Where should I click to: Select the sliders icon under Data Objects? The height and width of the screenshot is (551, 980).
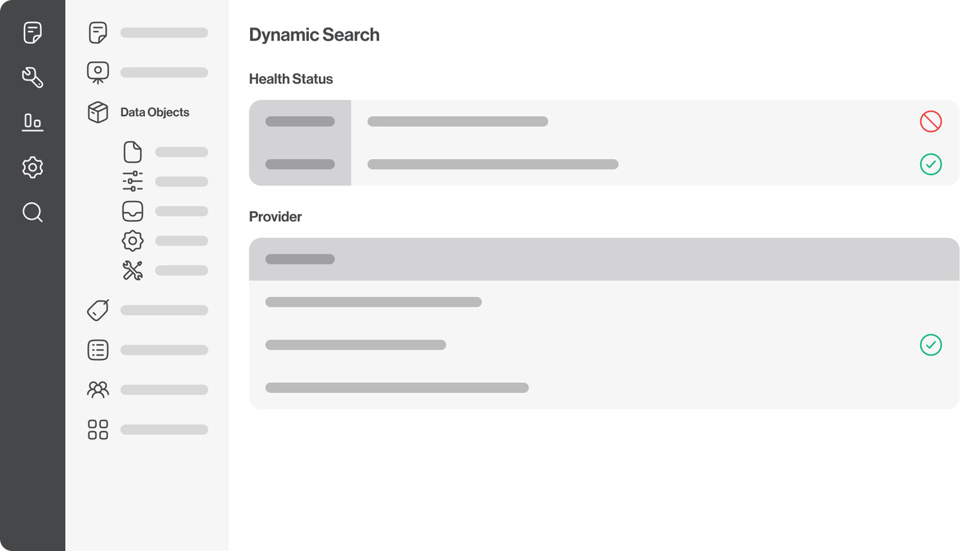132,181
